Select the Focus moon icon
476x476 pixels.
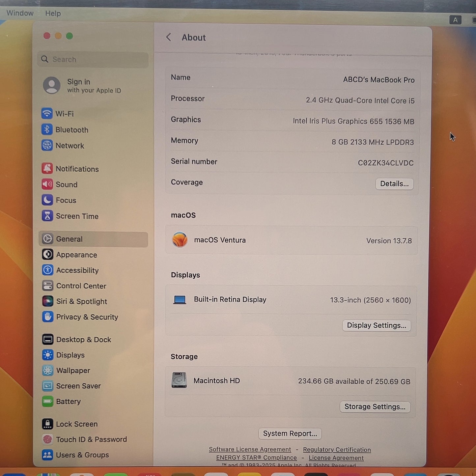[47, 200]
